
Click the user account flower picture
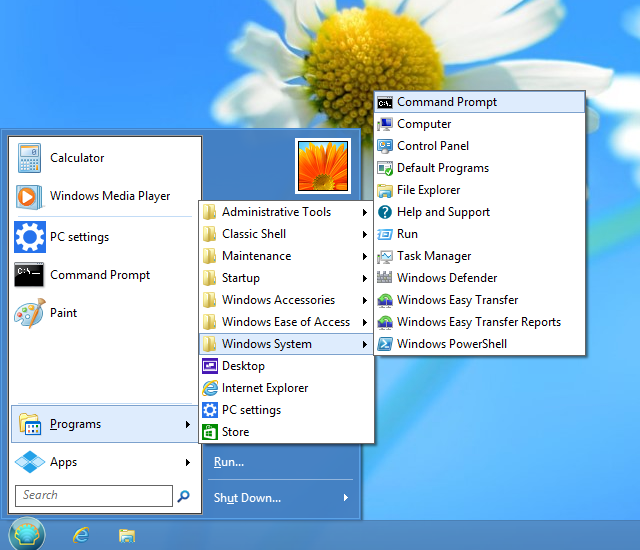pos(323,166)
